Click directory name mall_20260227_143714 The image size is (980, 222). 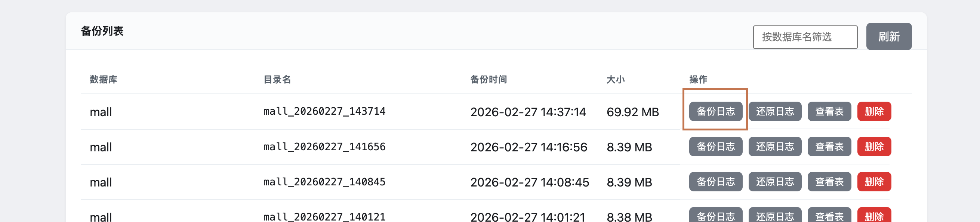[x=324, y=111]
